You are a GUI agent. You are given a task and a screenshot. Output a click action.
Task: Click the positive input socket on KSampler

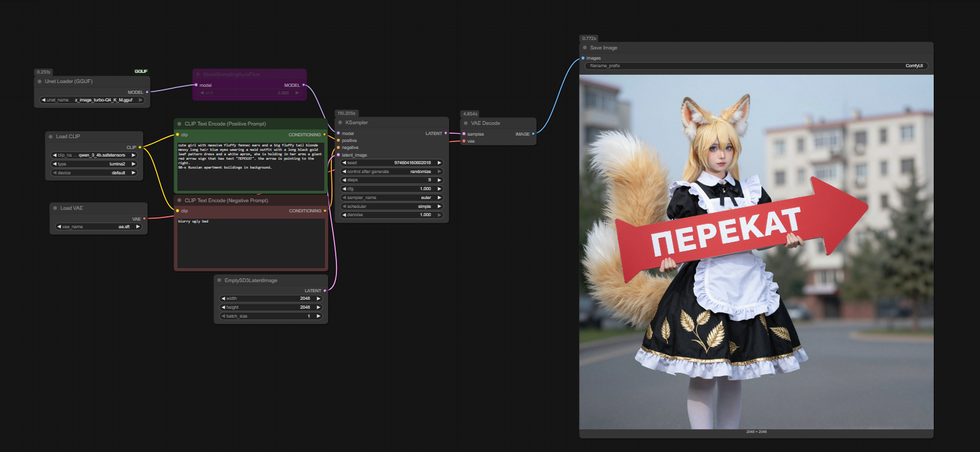click(x=338, y=140)
